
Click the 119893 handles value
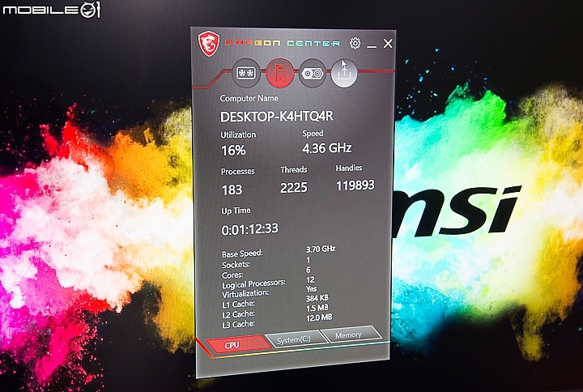pyautogui.click(x=355, y=185)
